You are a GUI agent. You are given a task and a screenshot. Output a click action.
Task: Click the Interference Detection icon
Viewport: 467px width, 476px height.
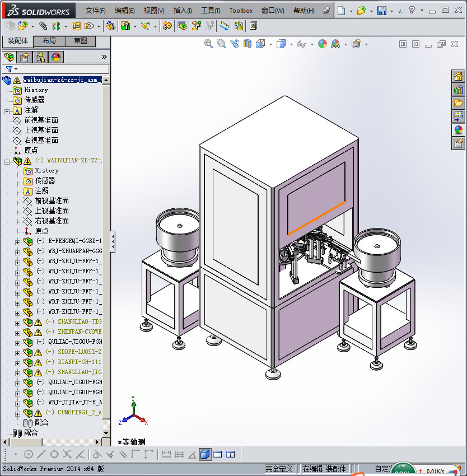point(239,26)
